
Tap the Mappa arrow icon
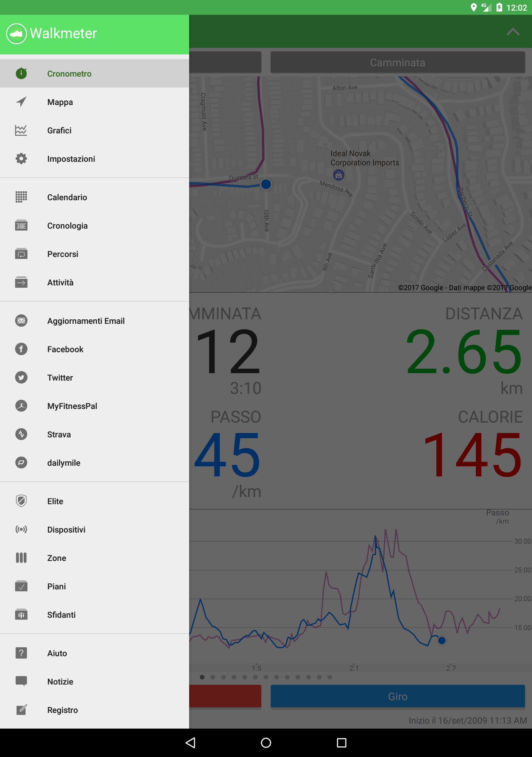click(21, 102)
